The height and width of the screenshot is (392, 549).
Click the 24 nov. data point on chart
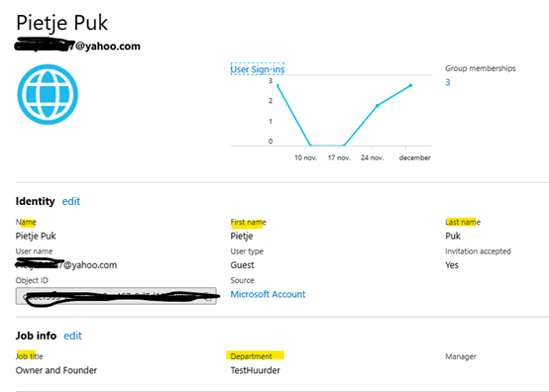pos(378,105)
